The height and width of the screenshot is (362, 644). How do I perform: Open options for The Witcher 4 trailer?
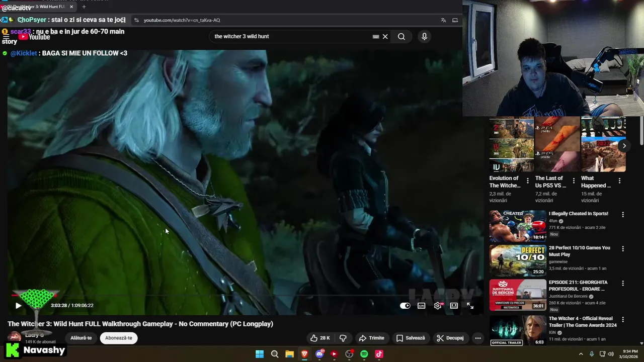point(623,320)
